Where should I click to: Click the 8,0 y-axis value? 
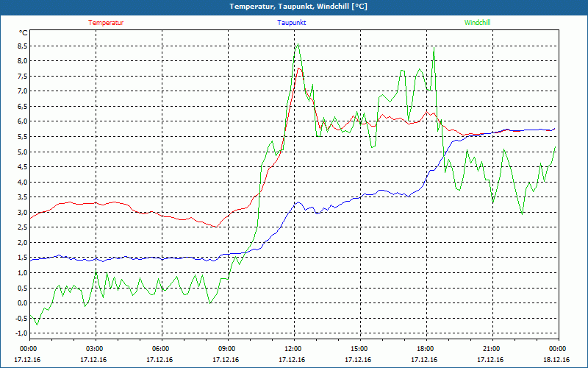[x=23, y=61]
